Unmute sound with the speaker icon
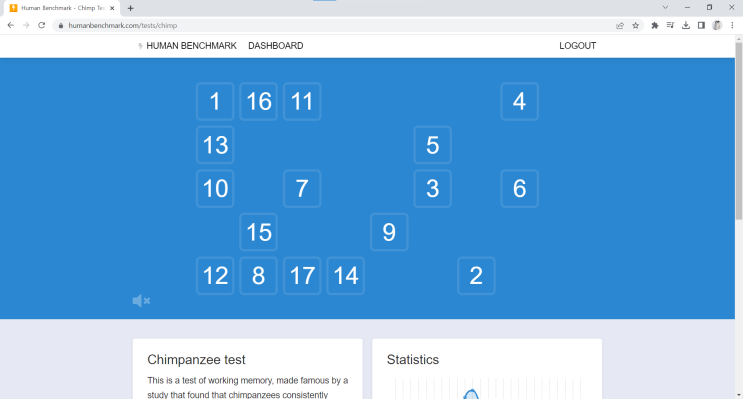Image resolution: width=743 pixels, height=399 pixels. pos(141,301)
